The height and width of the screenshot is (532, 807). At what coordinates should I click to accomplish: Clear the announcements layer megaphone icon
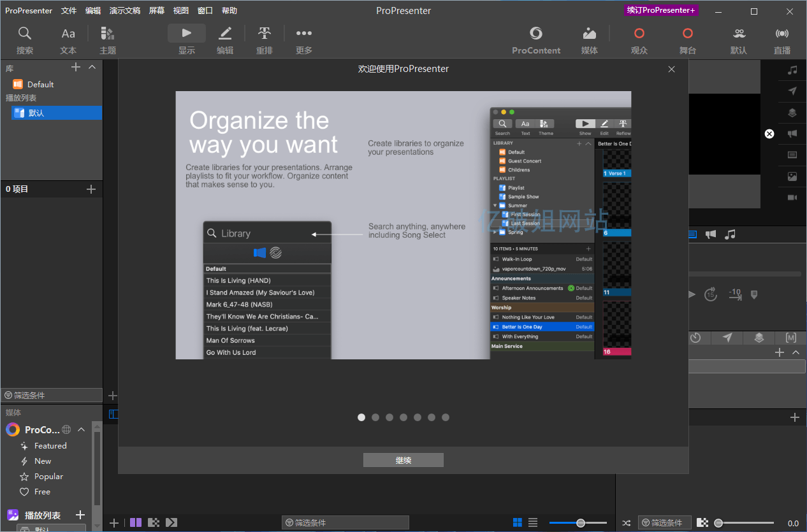792,134
